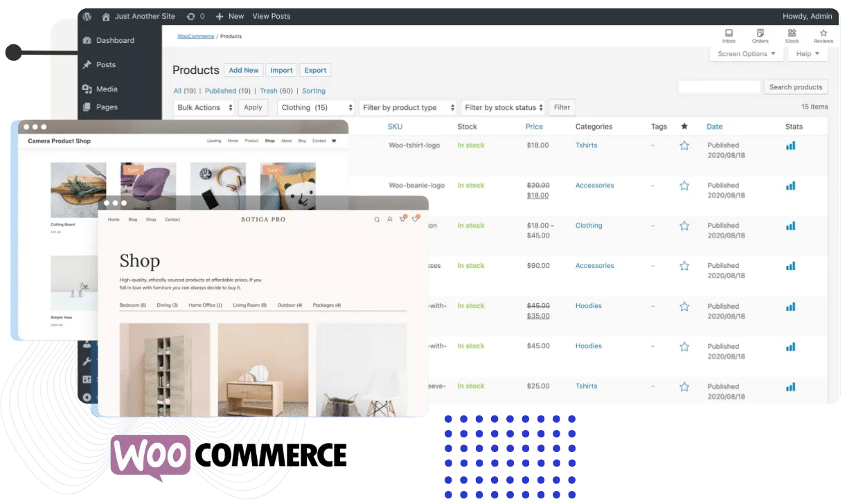This screenshot has height=504, width=854.
Task: Sort products by Price column
Action: point(534,127)
